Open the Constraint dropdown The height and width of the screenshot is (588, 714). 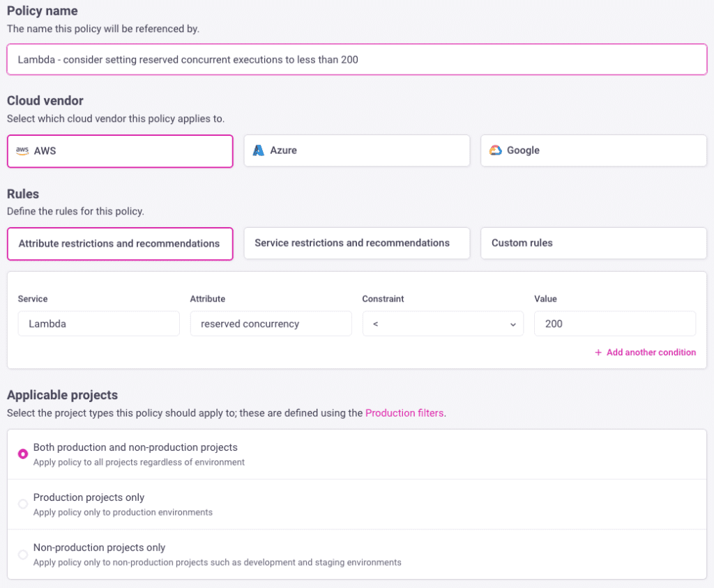[443, 323]
